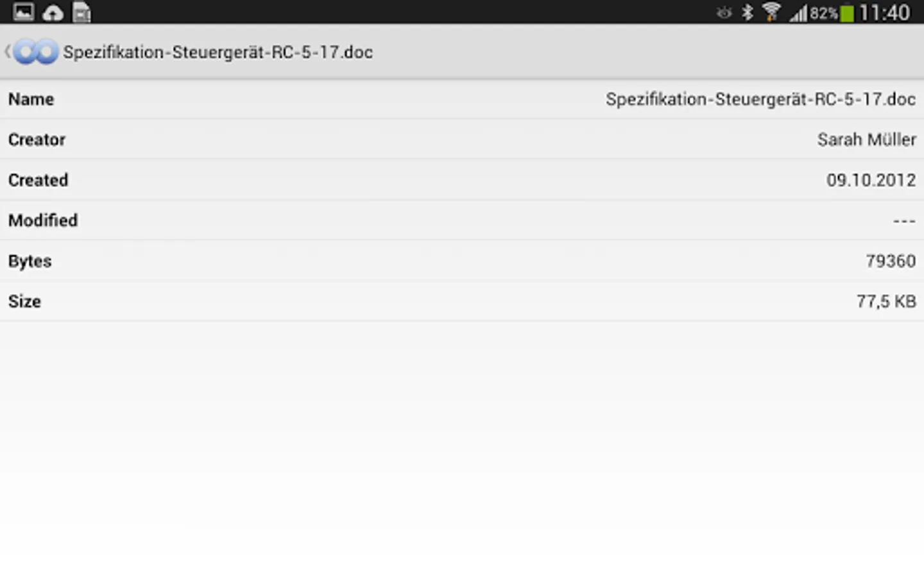Tap the smart stay eye icon

click(724, 13)
